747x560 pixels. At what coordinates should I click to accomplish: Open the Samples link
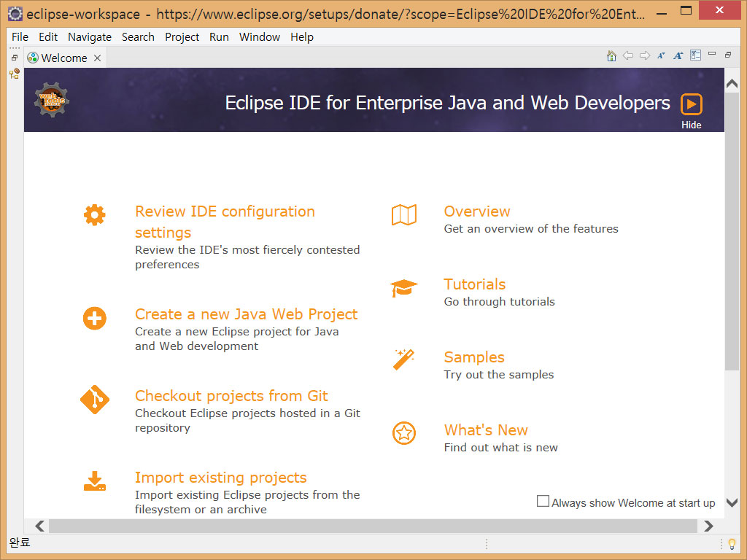tap(474, 357)
